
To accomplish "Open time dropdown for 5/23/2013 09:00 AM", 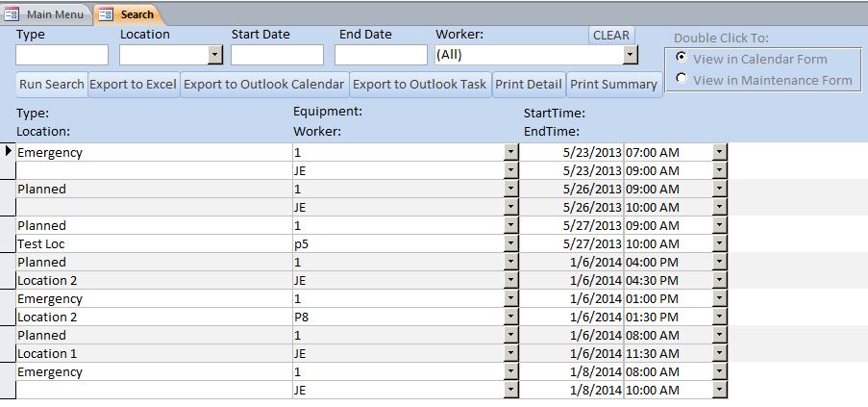I will click(719, 170).
